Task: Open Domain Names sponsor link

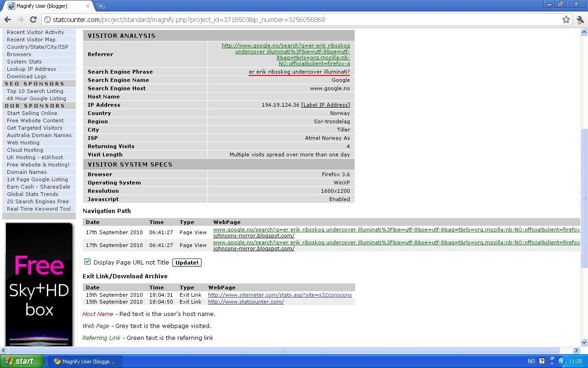Action: click(27, 172)
